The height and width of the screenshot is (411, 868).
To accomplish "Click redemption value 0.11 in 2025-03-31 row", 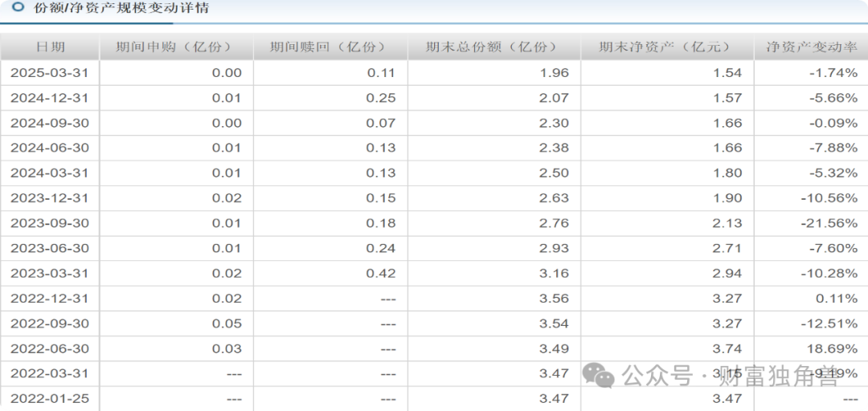I will (381, 72).
